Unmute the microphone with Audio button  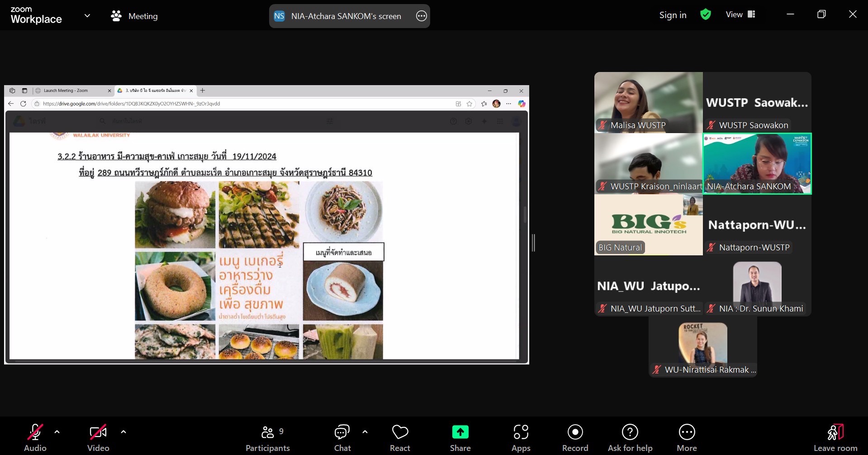pyautogui.click(x=35, y=438)
